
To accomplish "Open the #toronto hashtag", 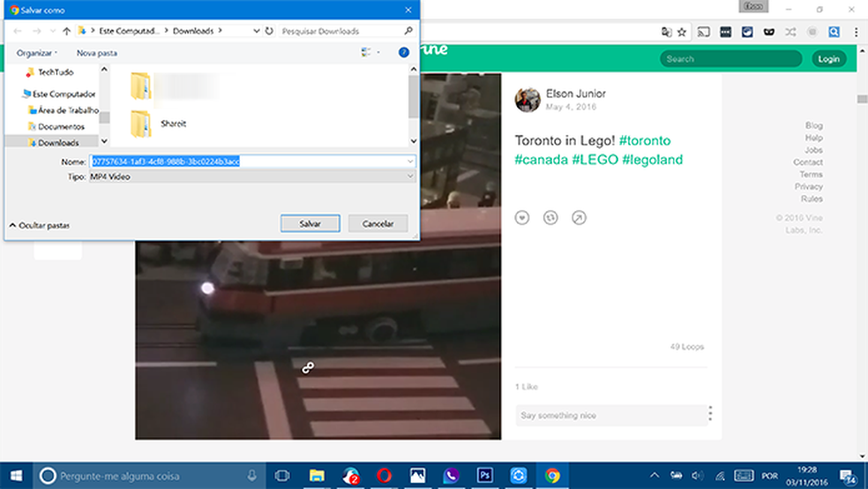I will coord(645,140).
